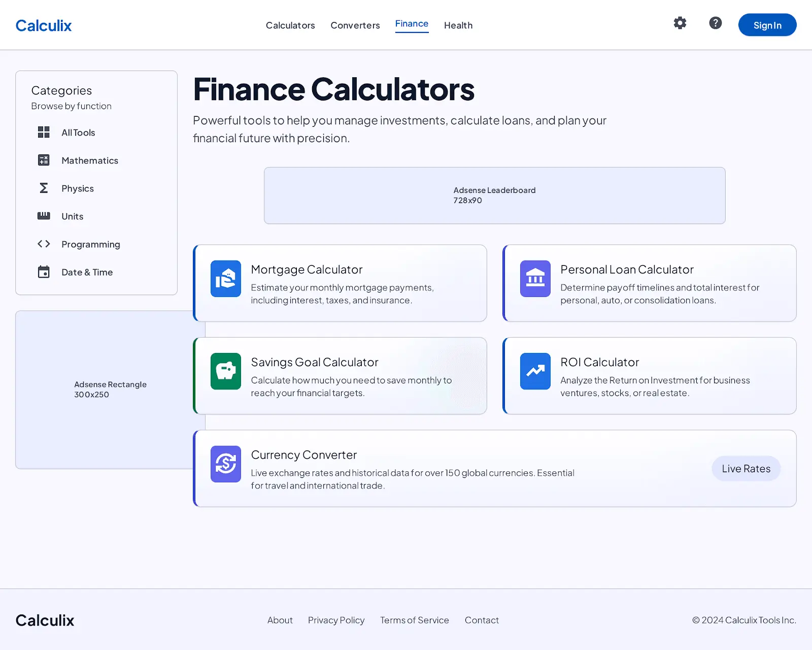Viewport: 812px width, 650px height.
Task: Click the 'Calculate how much you need to save' description
Action: [351, 386]
